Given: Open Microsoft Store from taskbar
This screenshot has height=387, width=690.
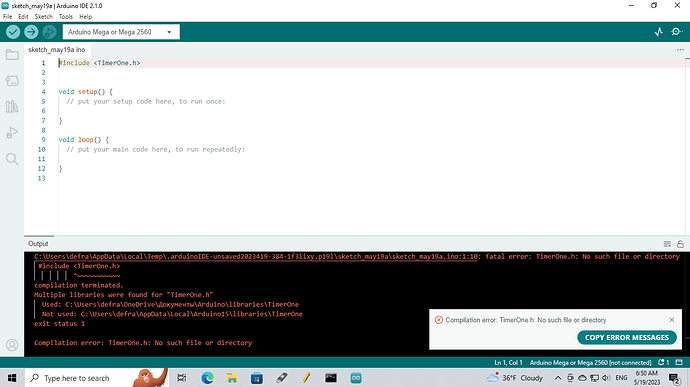Looking at the screenshot, I should (x=257, y=378).
